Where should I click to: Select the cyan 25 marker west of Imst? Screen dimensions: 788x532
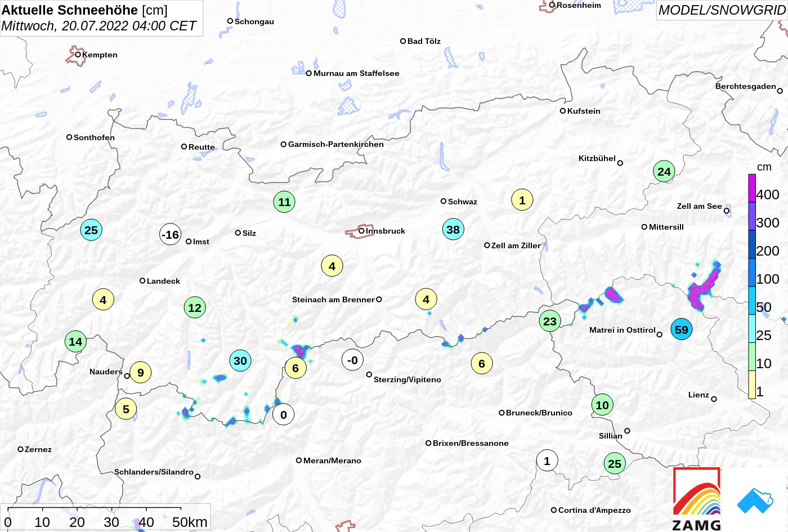[91, 230]
